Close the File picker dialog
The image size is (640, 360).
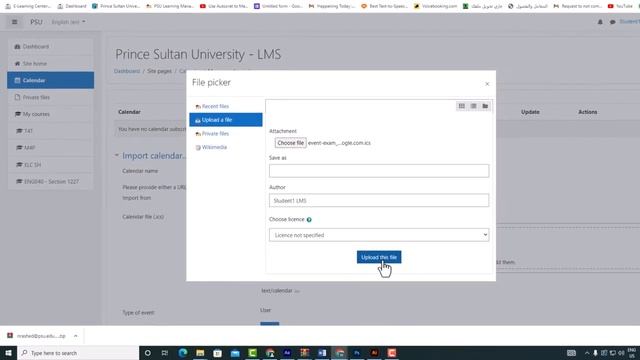coord(487,84)
